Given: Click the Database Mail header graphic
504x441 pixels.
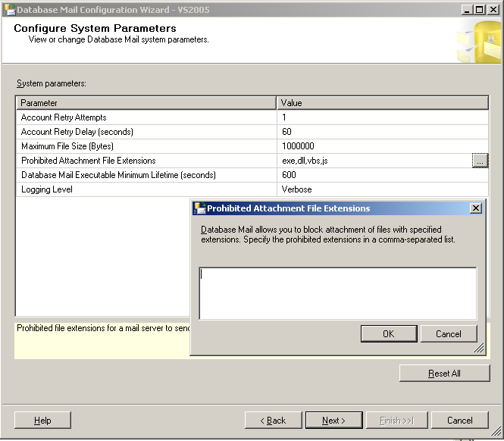Looking at the screenshot, I should (x=478, y=42).
